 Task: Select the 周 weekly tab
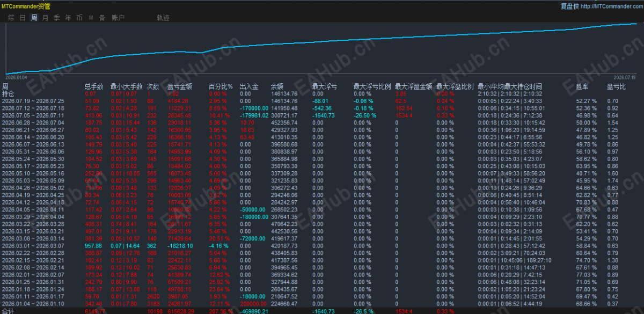[34, 18]
